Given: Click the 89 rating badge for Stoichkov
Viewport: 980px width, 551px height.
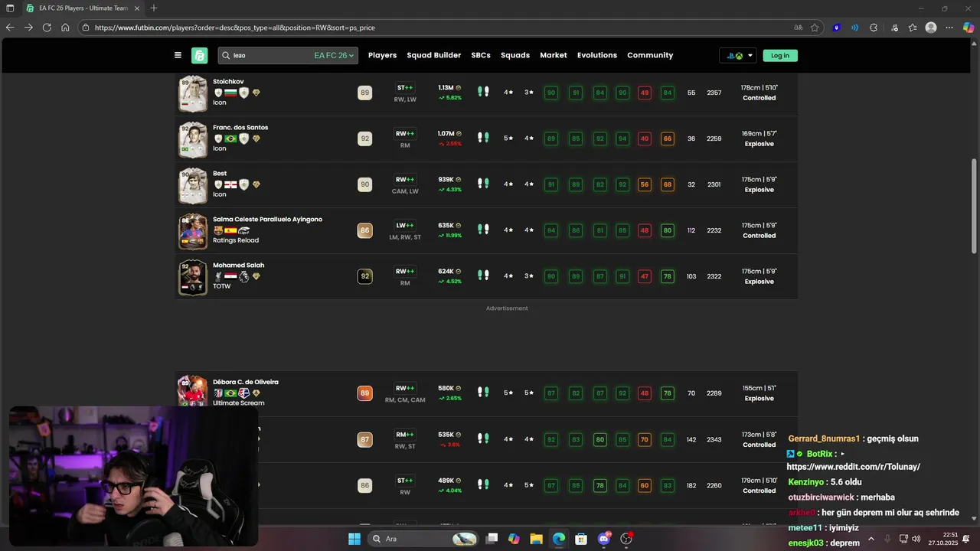Looking at the screenshot, I should (364, 93).
